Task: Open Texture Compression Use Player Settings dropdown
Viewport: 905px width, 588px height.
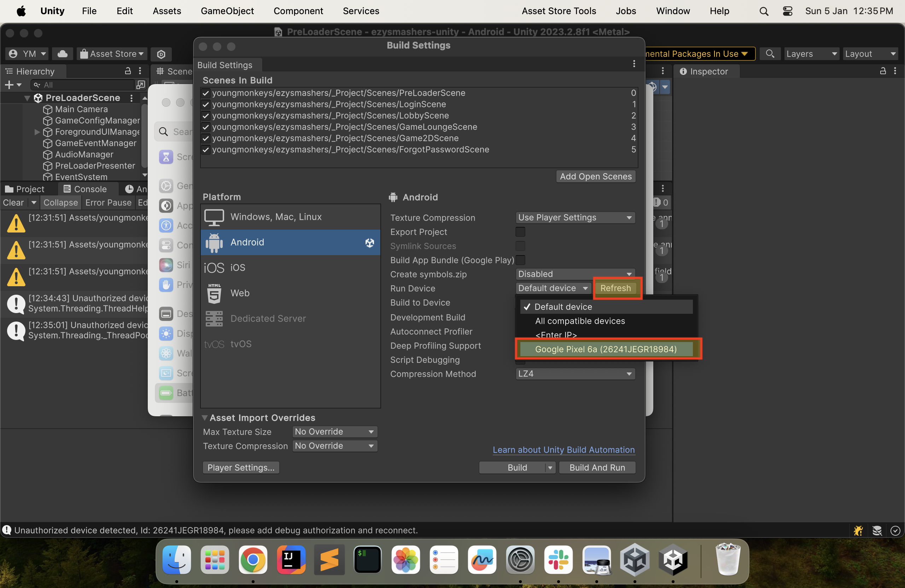Action: pyautogui.click(x=575, y=218)
